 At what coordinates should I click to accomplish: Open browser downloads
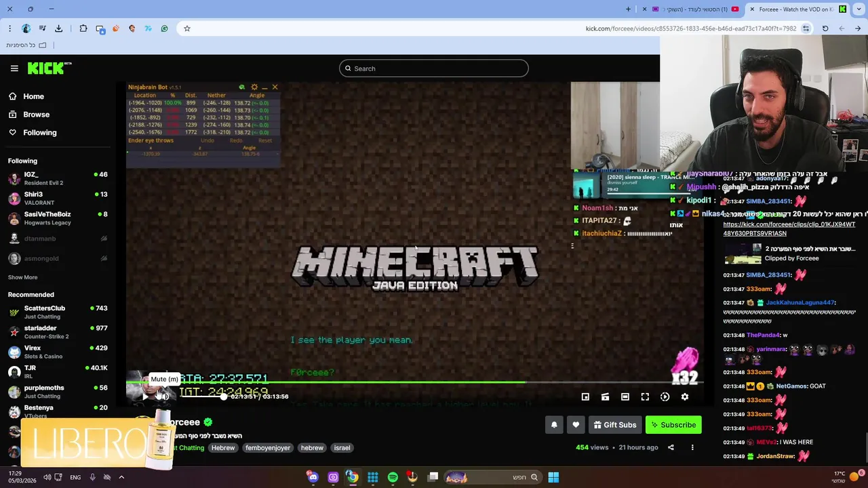(x=58, y=28)
